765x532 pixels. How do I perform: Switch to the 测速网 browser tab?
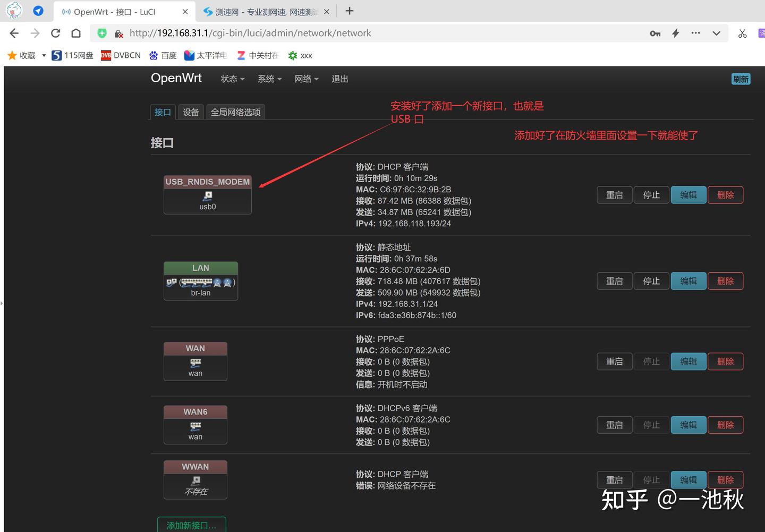[260, 11]
